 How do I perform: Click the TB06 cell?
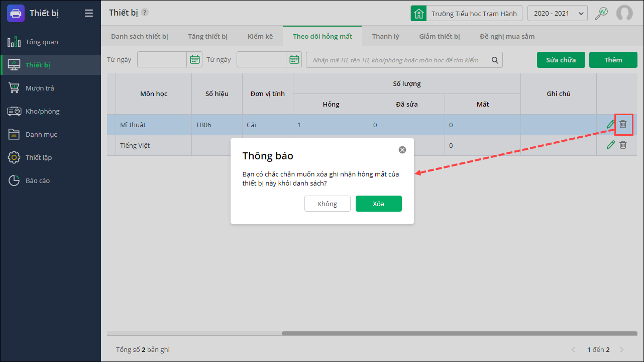coord(217,125)
